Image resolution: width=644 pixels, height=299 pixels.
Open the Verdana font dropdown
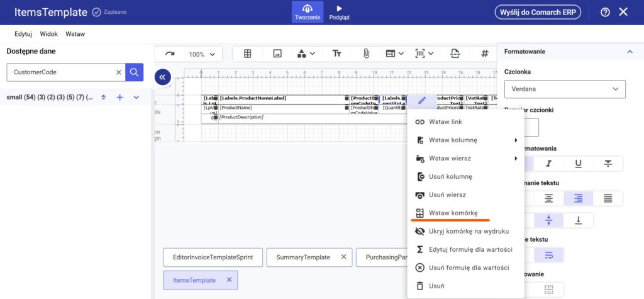(564, 89)
